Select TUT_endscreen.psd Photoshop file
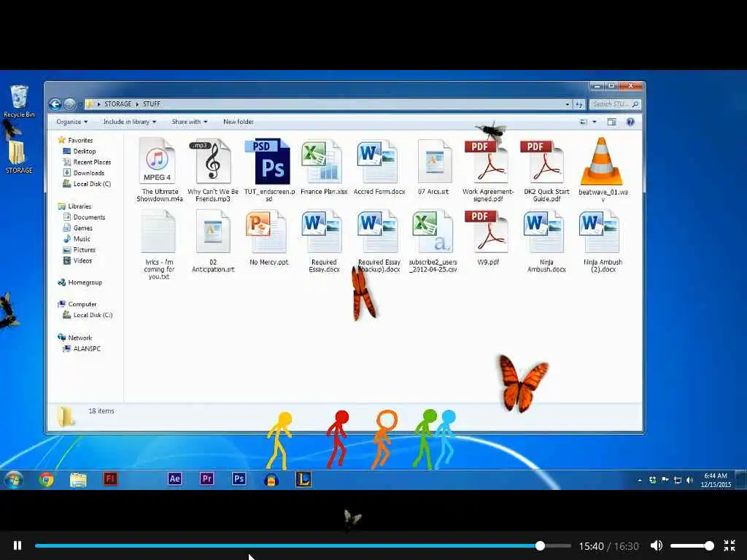Image resolution: width=747 pixels, height=560 pixels. point(268,161)
